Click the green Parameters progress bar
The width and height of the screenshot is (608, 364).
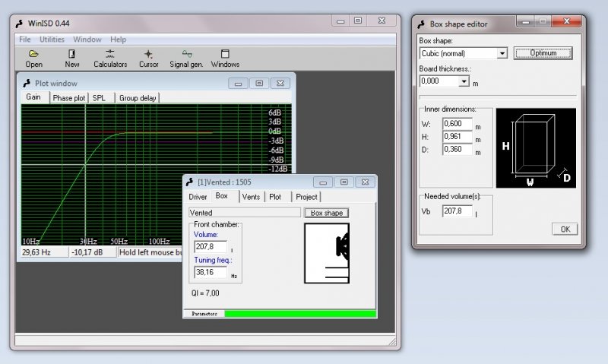pos(300,314)
